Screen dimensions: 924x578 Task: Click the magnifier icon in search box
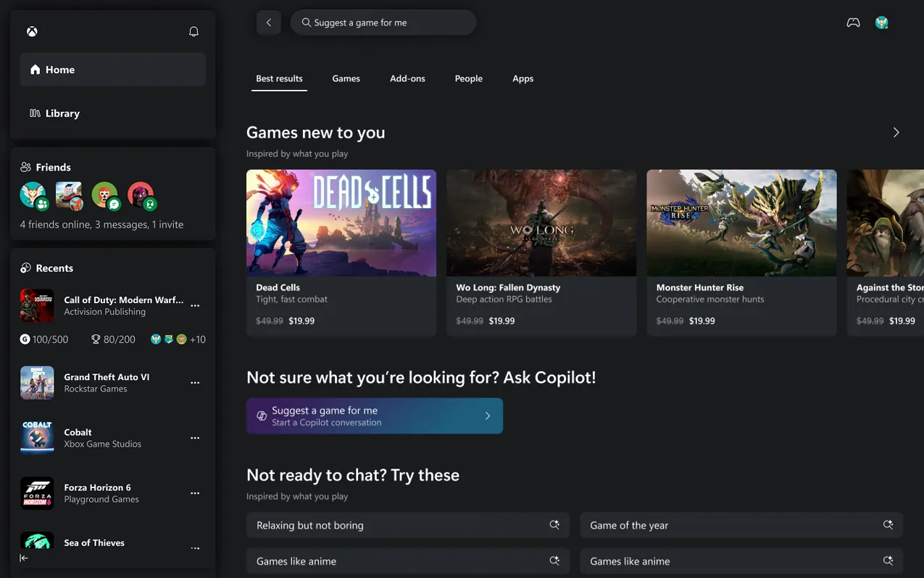pos(306,22)
